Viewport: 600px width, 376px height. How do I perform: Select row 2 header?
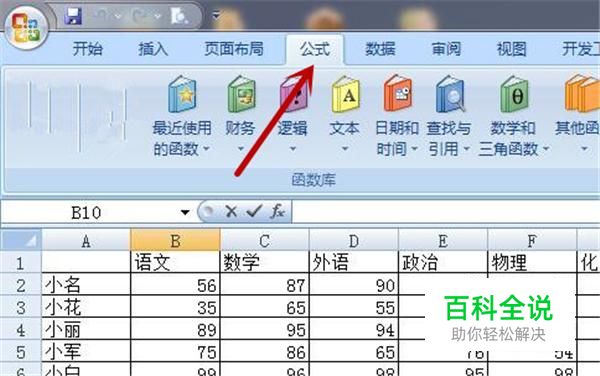(x=21, y=285)
